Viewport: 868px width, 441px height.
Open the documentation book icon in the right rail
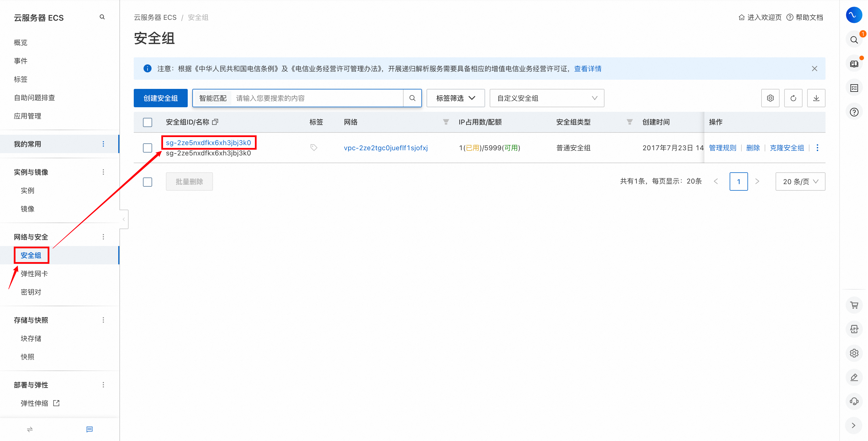pyautogui.click(x=854, y=64)
